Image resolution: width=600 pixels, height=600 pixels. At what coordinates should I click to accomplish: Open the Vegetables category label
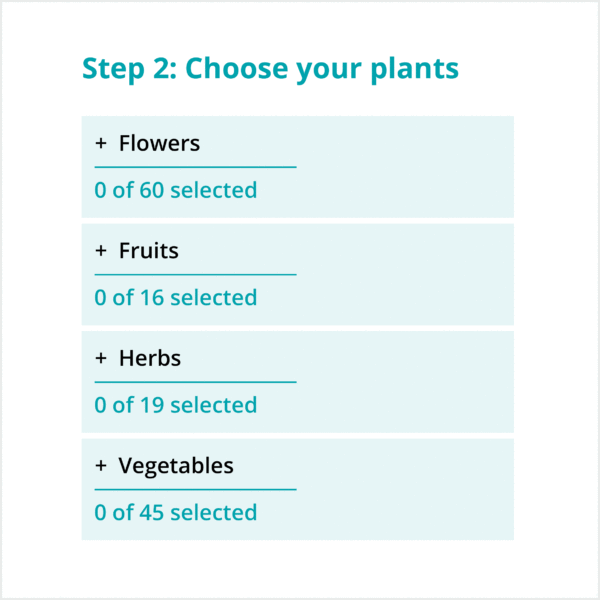[175, 466]
